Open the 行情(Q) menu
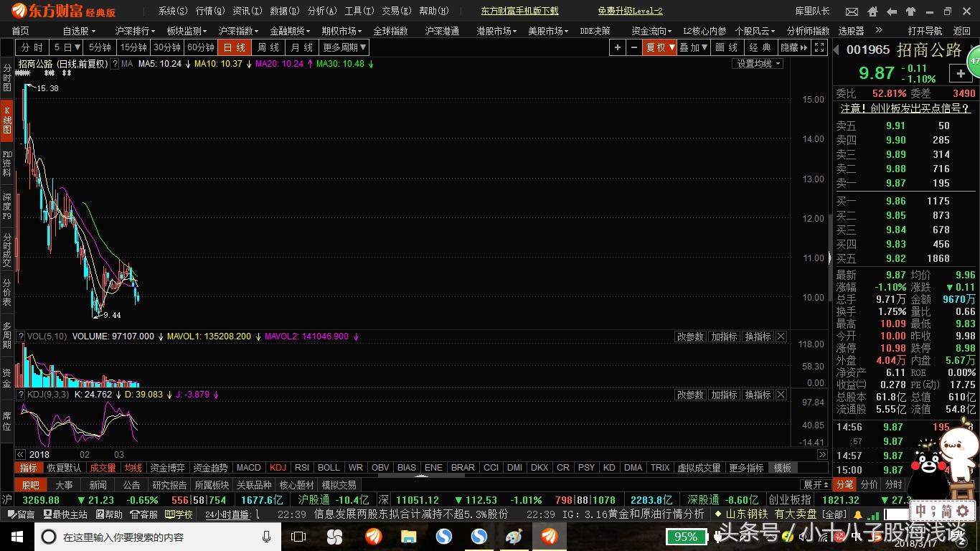This screenshot has height=551, width=980. click(x=210, y=11)
